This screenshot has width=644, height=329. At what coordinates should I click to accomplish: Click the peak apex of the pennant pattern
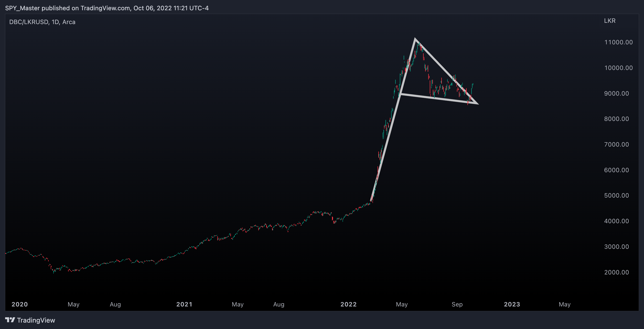415,39
